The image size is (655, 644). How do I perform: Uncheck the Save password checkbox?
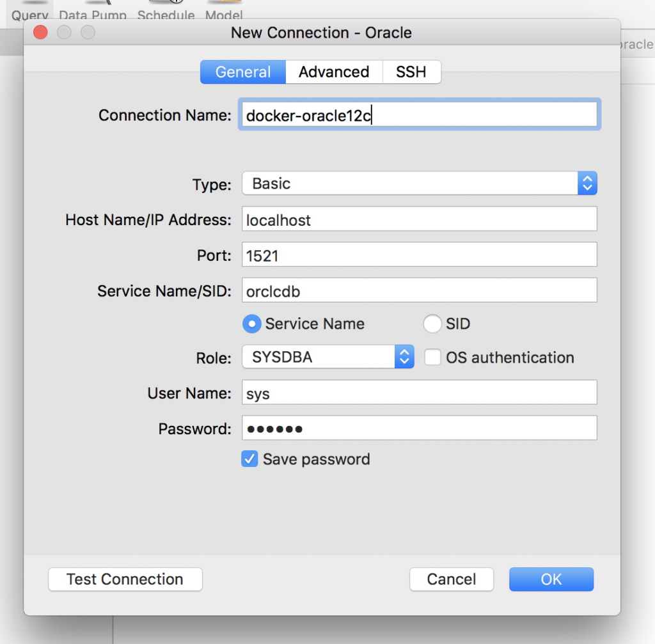click(249, 459)
